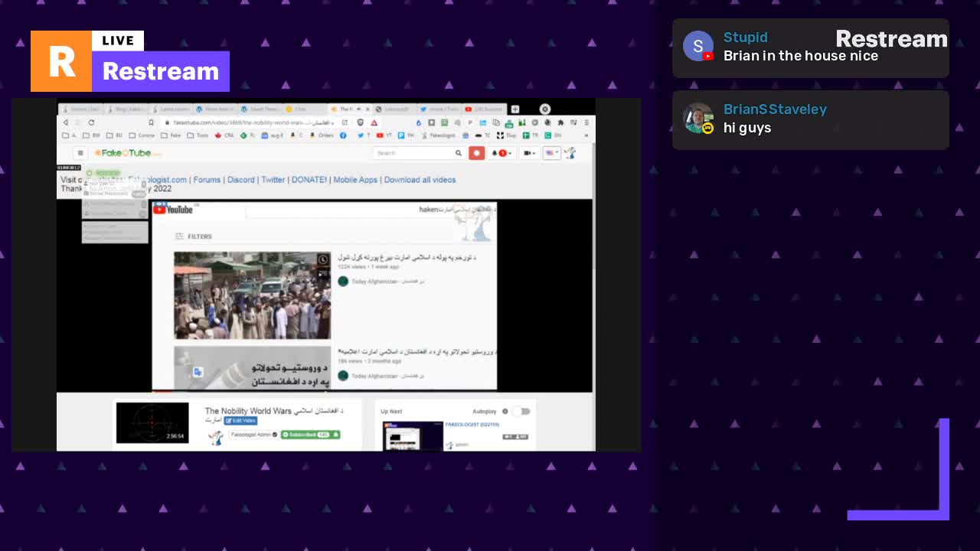Image resolution: width=980 pixels, height=551 pixels.
Task: Switch to the Twitter browser tab
Action: [x=439, y=109]
